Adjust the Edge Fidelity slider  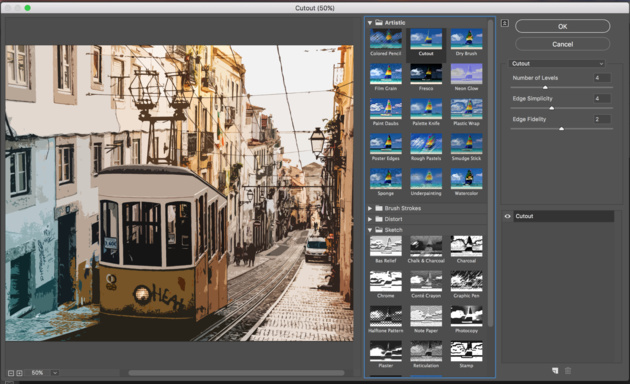(561, 129)
